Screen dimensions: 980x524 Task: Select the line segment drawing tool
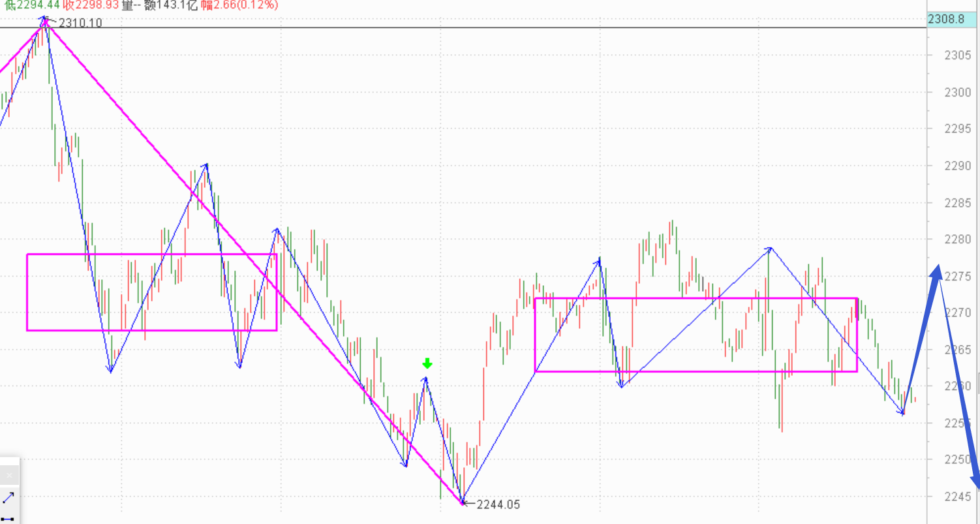tap(8, 519)
